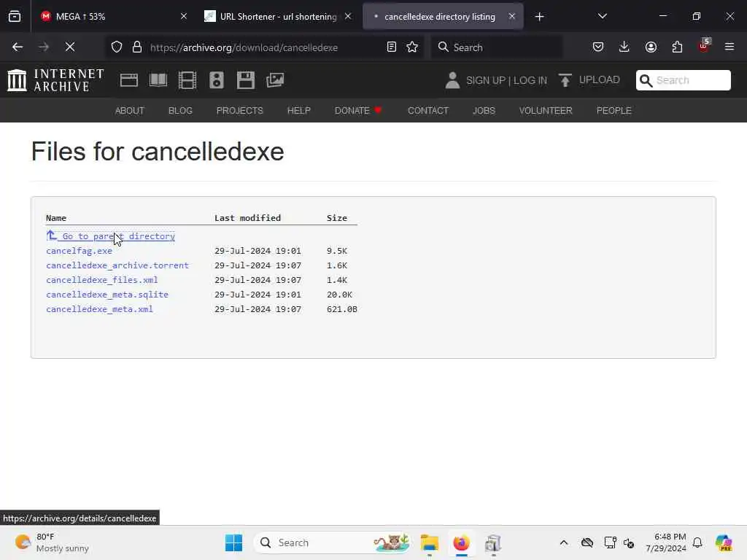
Task: Close the URL Shortener tab
Action: tap(348, 16)
